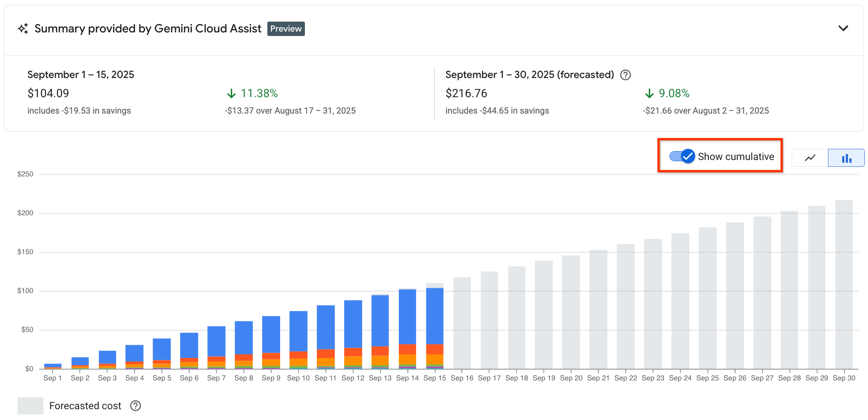Click green down arrow beside 9.08%
Viewport: 868px width, 420px height.
point(649,94)
